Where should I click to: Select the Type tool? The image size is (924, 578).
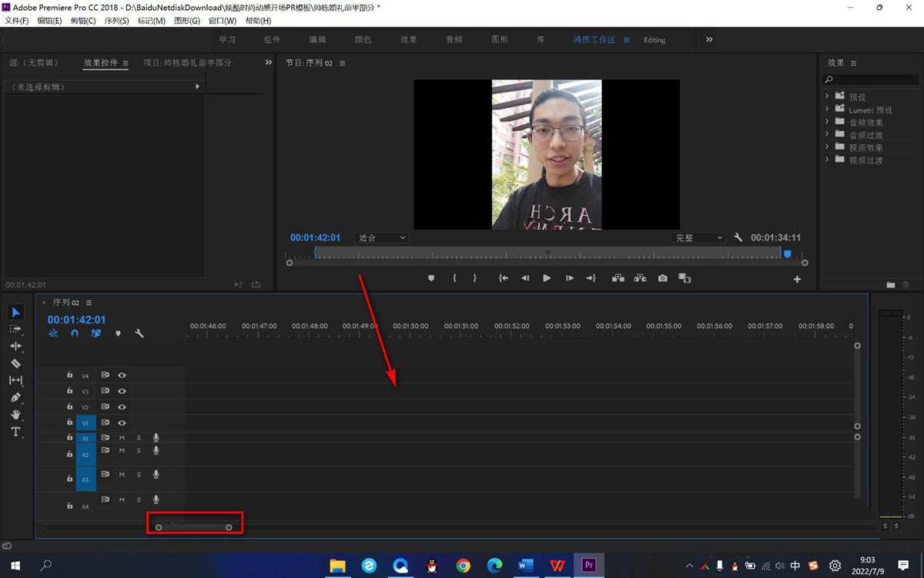coord(15,432)
